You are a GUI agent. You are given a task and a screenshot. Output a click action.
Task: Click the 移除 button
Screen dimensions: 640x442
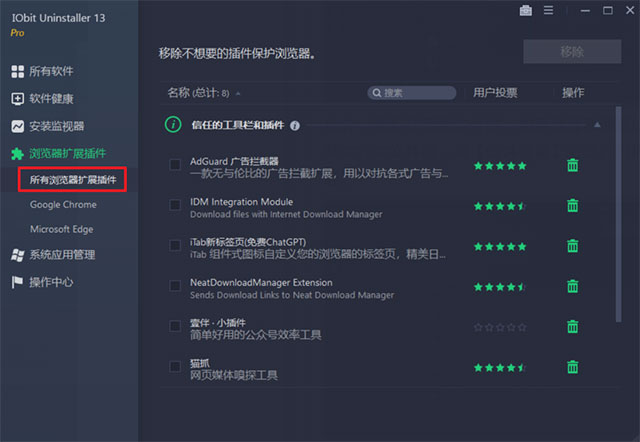pyautogui.click(x=572, y=52)
